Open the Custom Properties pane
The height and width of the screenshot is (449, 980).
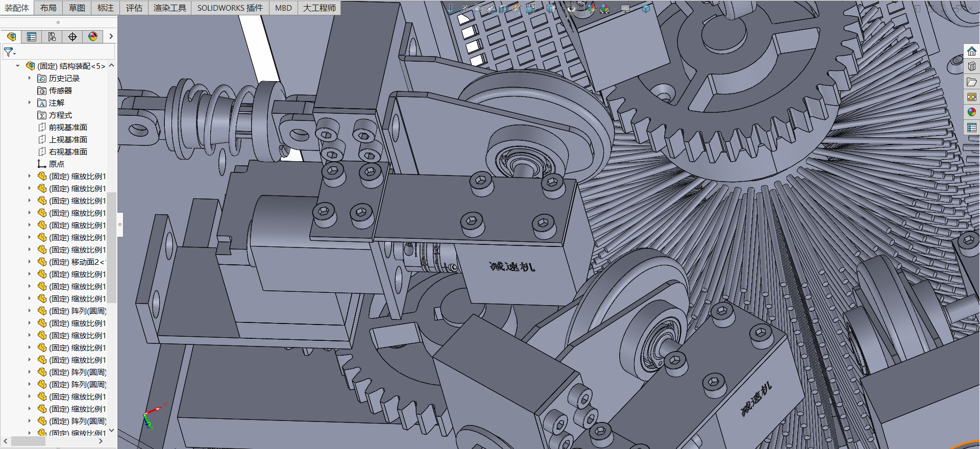coord(972,127)
